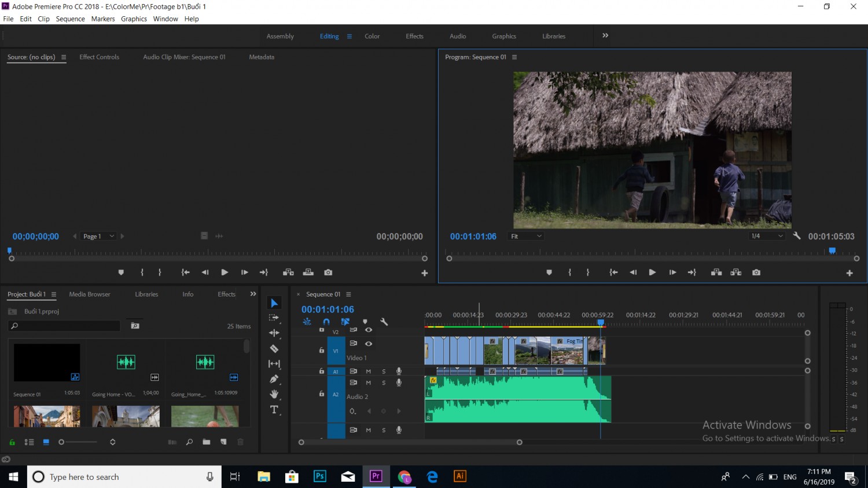Open the Sequence menu
The height and width of the screenshot is (488, 868).
click(71, 19)
